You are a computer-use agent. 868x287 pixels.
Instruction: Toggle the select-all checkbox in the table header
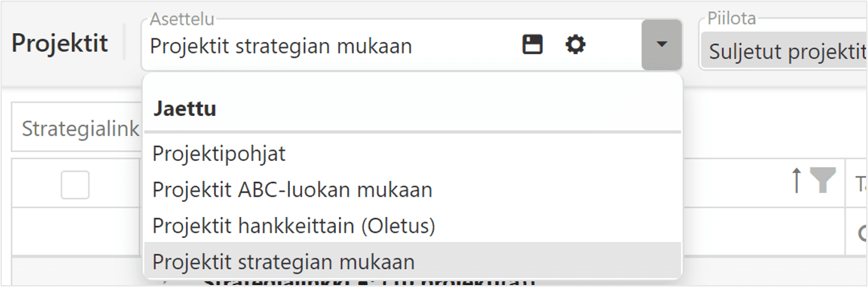click(x=75, y=185)
